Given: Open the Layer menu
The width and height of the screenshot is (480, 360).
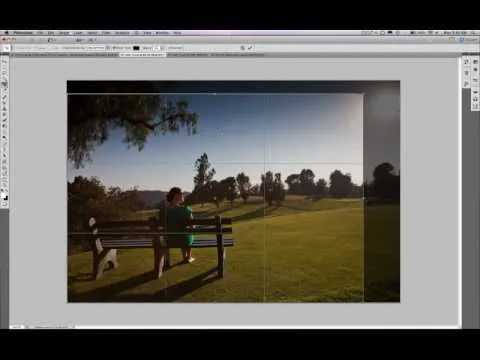Looking at the screenshot, I should (x=78, y=33).
